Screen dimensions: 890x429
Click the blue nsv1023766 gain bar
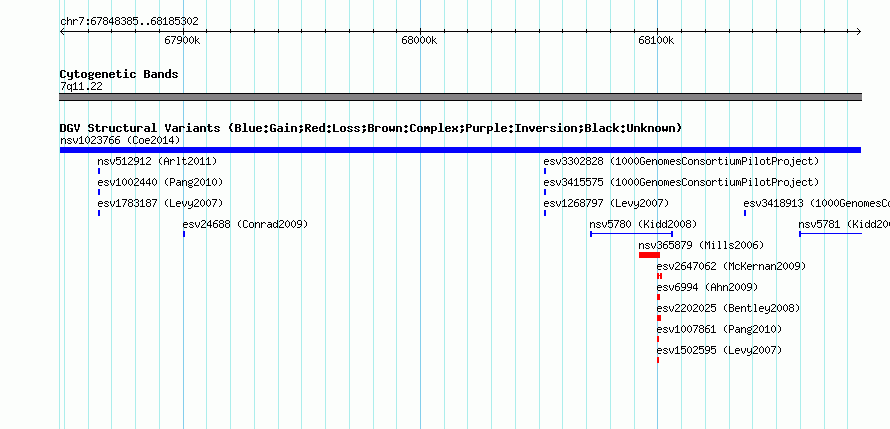point(460,150)
